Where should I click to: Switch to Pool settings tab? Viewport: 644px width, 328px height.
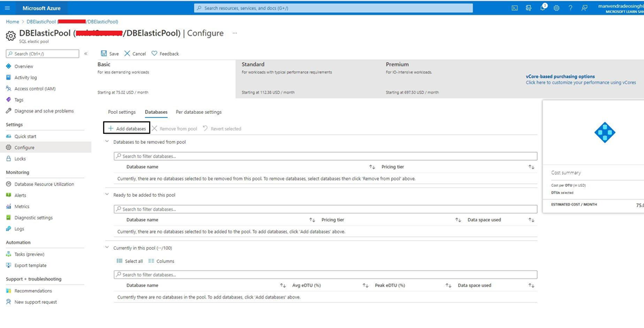coord(122,112)
